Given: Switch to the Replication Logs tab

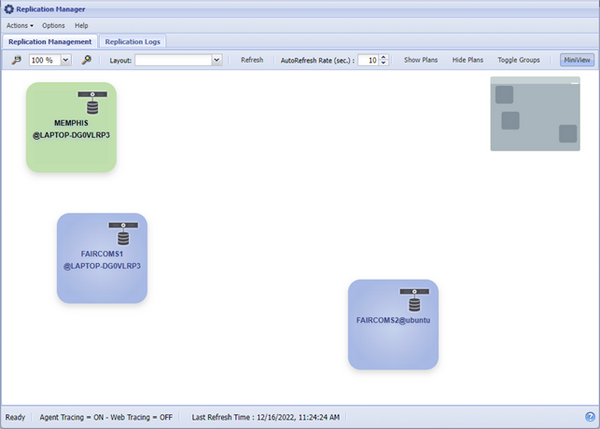Looking at the screenshot, I should point(132,41).
